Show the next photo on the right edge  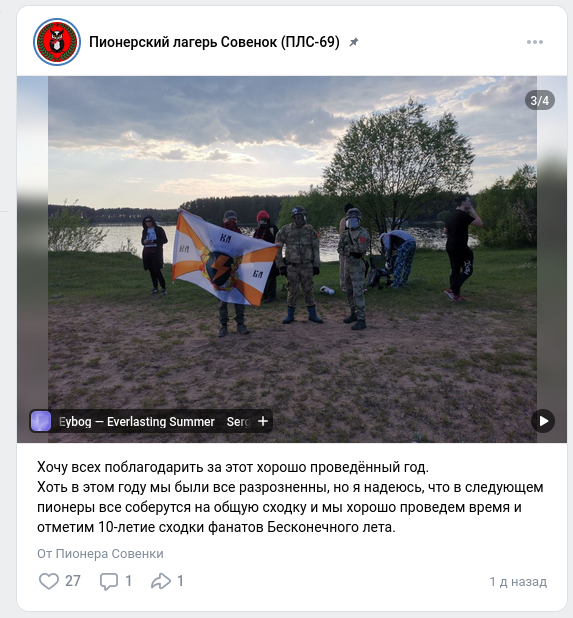[x=552, y=259]
